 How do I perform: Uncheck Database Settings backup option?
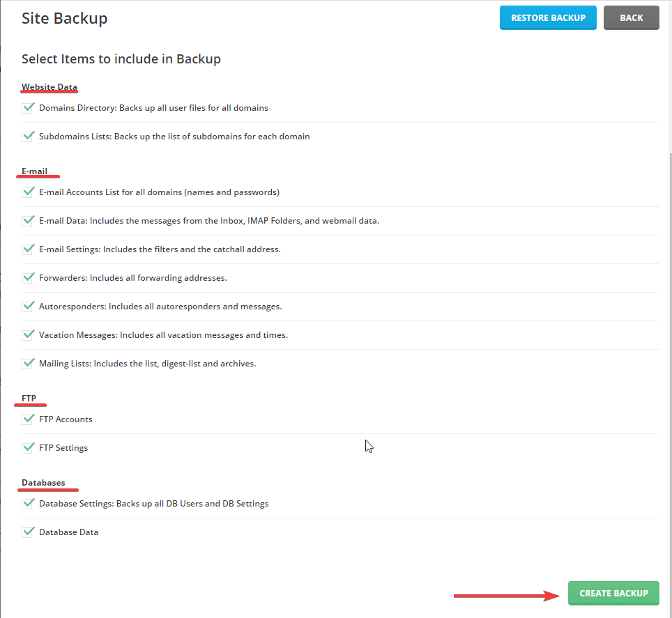pyautogui.click(x=28, y=503)
